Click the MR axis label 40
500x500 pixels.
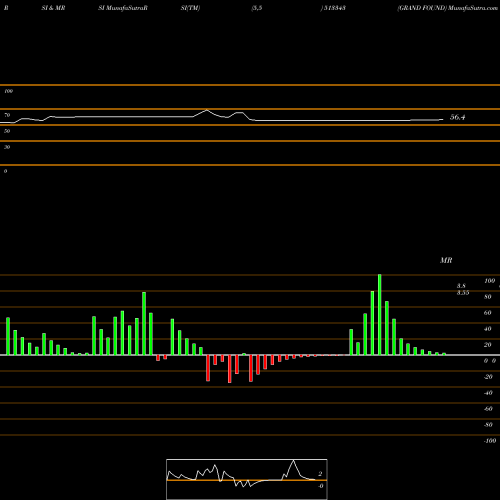tap(488, 329)
